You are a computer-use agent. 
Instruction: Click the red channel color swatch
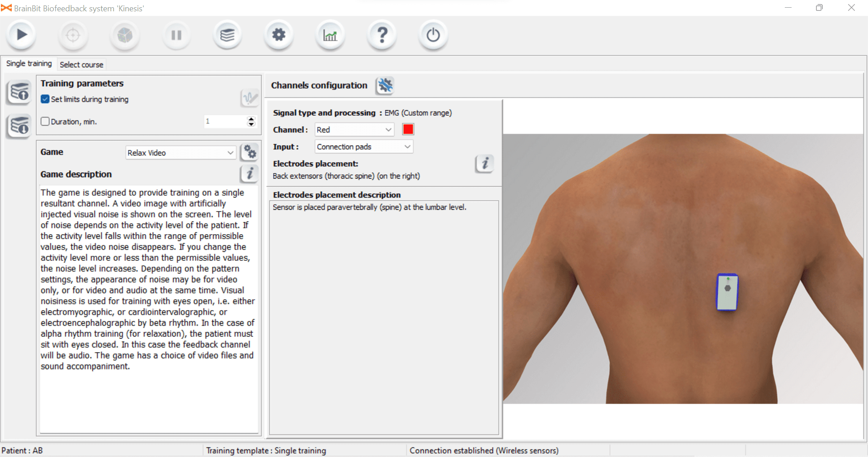pyautogui.click(x=408, y=130)
